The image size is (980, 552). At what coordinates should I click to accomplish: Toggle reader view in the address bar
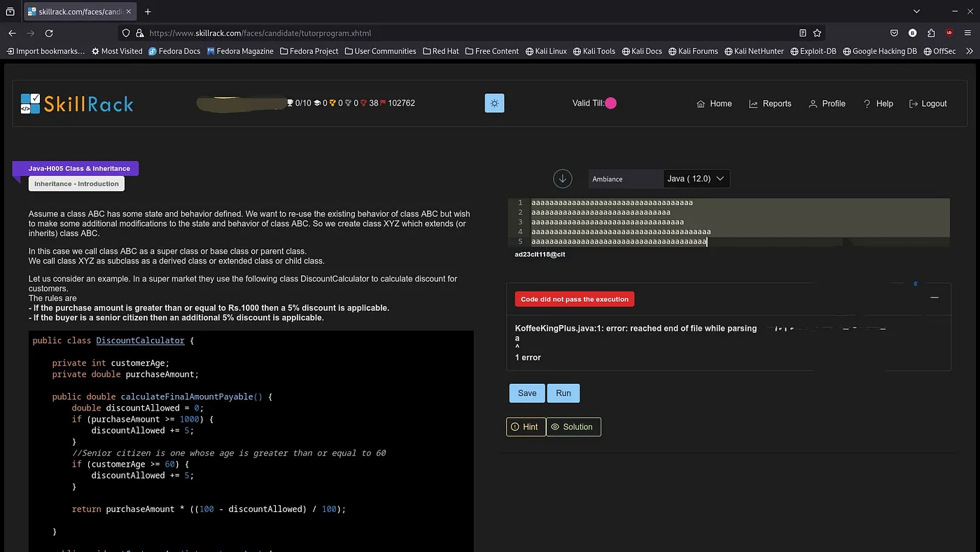pos(803,33)
